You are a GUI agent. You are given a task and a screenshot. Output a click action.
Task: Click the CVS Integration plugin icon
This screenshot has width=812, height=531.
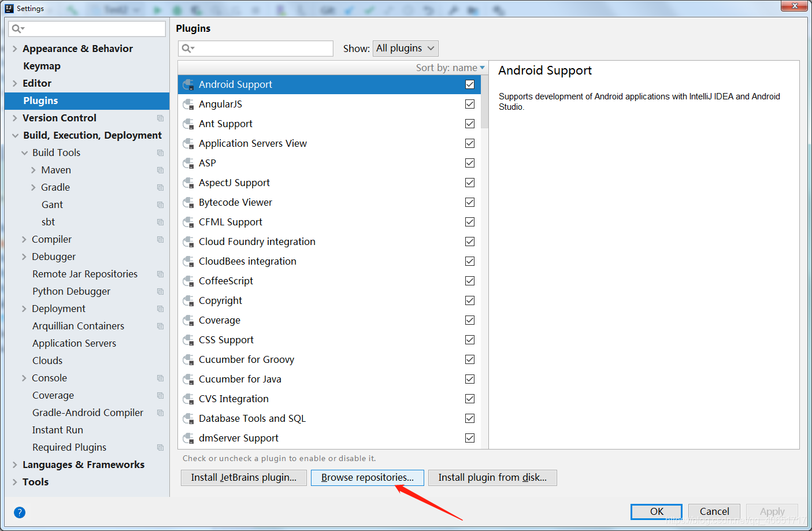pos(188,399)
